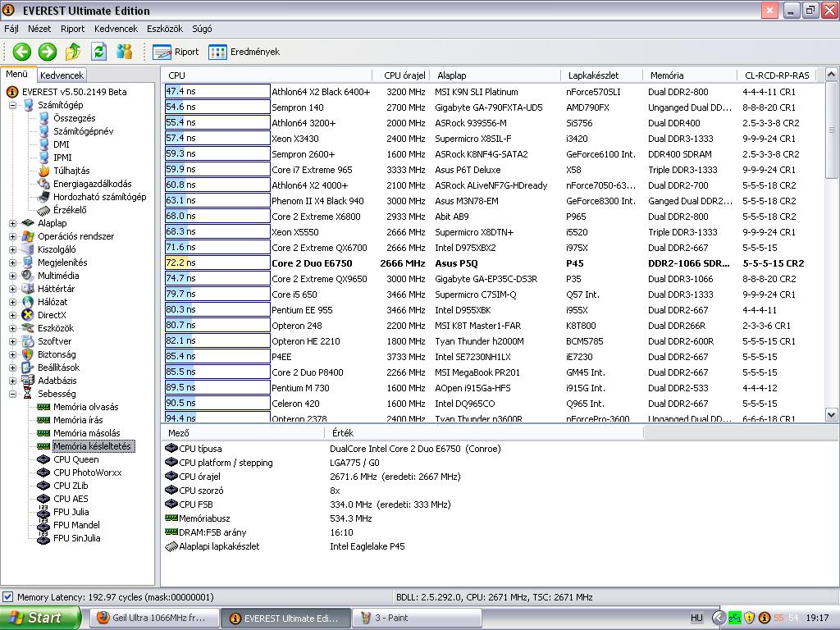Select the Memória másolás benchmark
The height and width of the screenshot is (630, 840).
pos(87,433)
